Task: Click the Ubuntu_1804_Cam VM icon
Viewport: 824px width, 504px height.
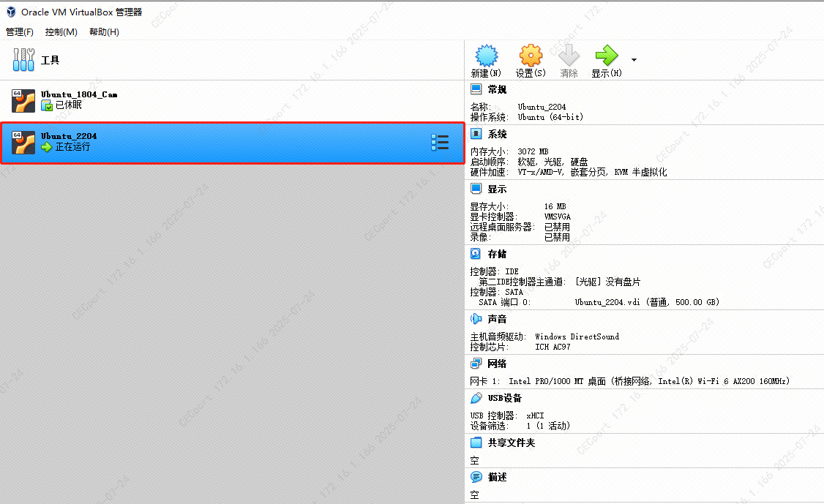Action: point(23,100)
